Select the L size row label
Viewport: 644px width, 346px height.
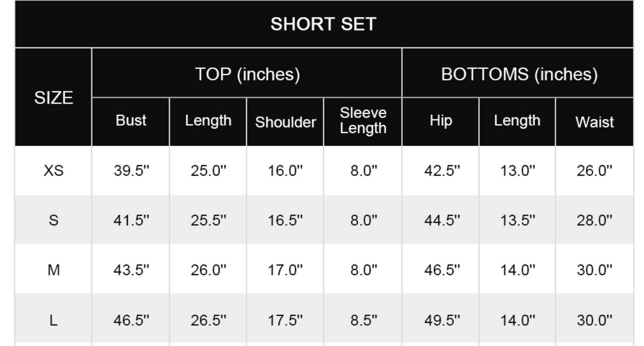[x=54, y=320]
